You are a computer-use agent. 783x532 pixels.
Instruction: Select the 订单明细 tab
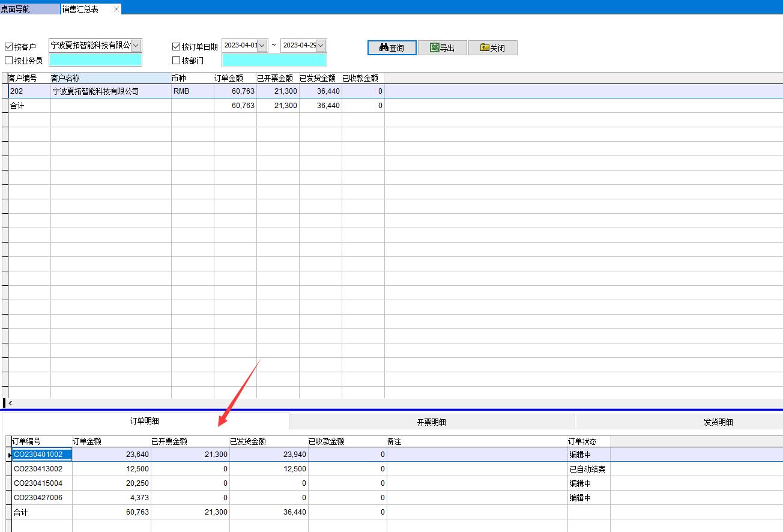coord(145,422)
